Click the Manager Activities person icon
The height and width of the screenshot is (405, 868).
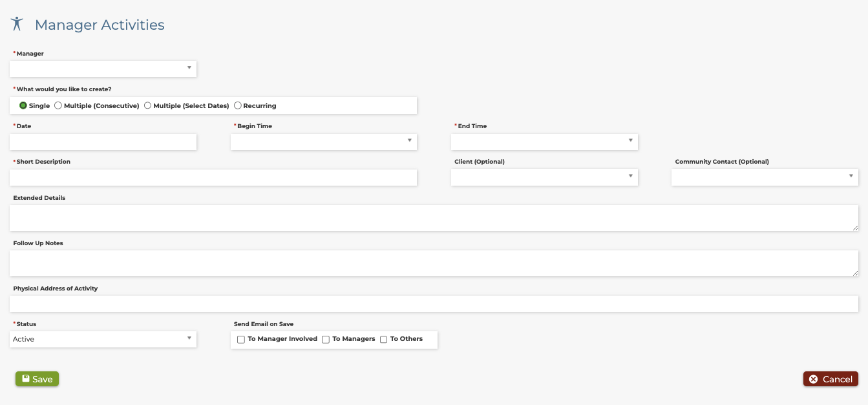[17, 25]
